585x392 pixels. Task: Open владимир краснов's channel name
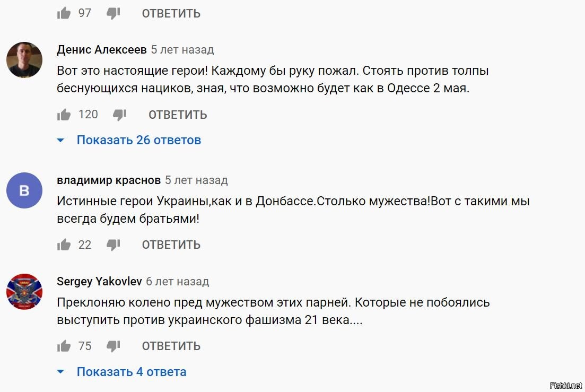pos(109,180)
